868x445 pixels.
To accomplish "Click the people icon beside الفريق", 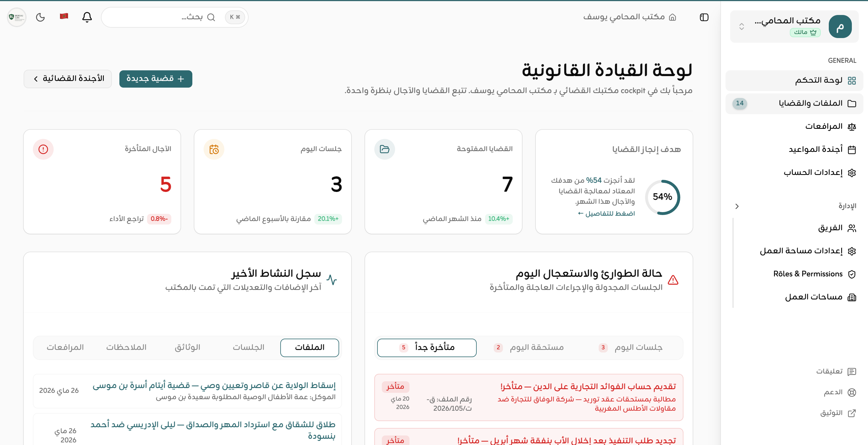I will click(x=852, y=228).
